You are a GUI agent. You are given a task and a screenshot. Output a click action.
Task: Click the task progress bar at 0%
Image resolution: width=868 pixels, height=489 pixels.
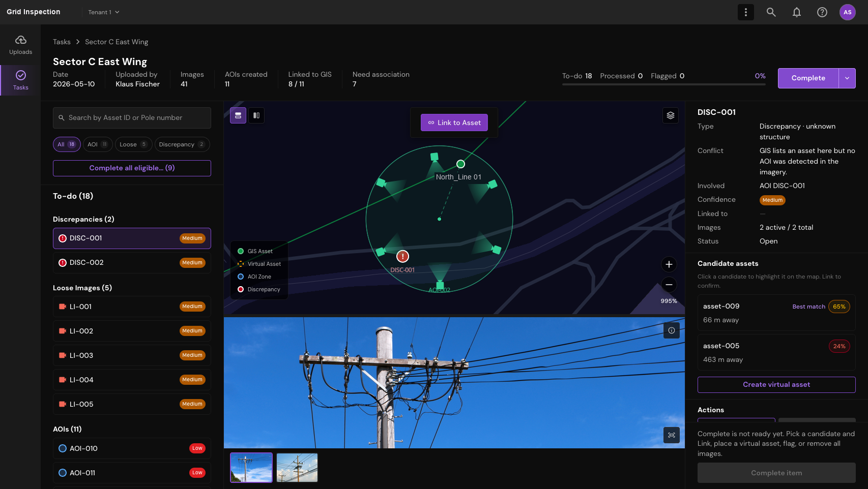[663, 84]
